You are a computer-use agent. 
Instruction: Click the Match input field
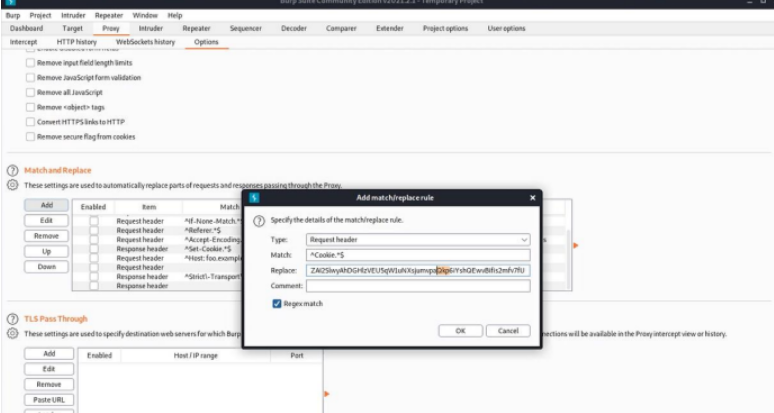click(x=418, y=255)
